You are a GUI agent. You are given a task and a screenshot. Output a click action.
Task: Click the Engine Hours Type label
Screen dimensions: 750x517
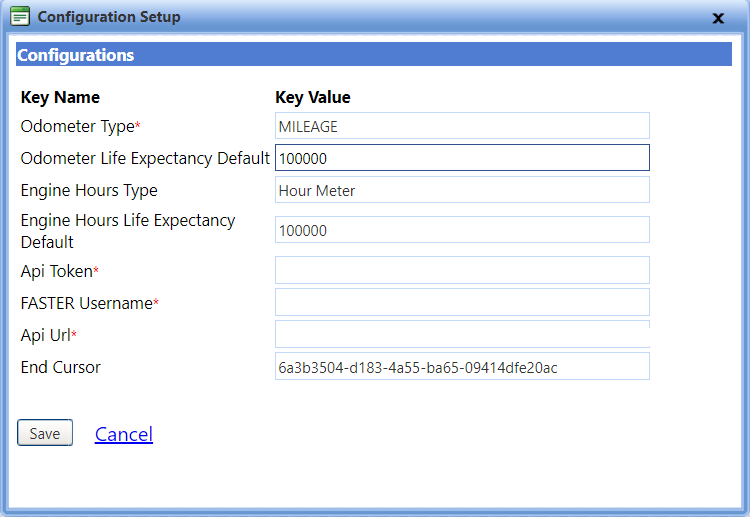coord(89,190)
